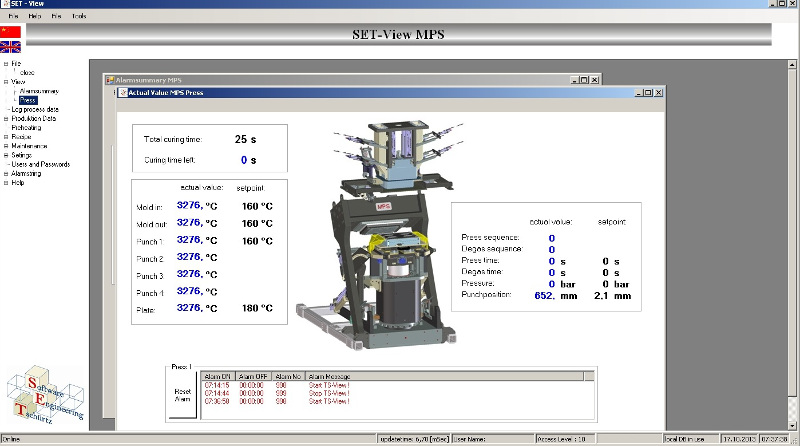Click the SET-View application icon in title bar
This screenshot has width=800, height=446.
click(5, 4)
